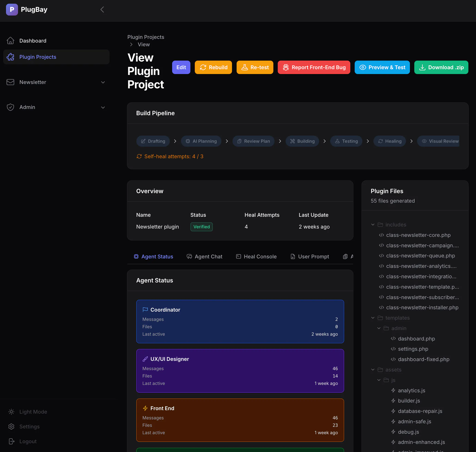Click the PlugBay logo icon
The height and width of the screenshot is (452, 476).
(12, 10)
